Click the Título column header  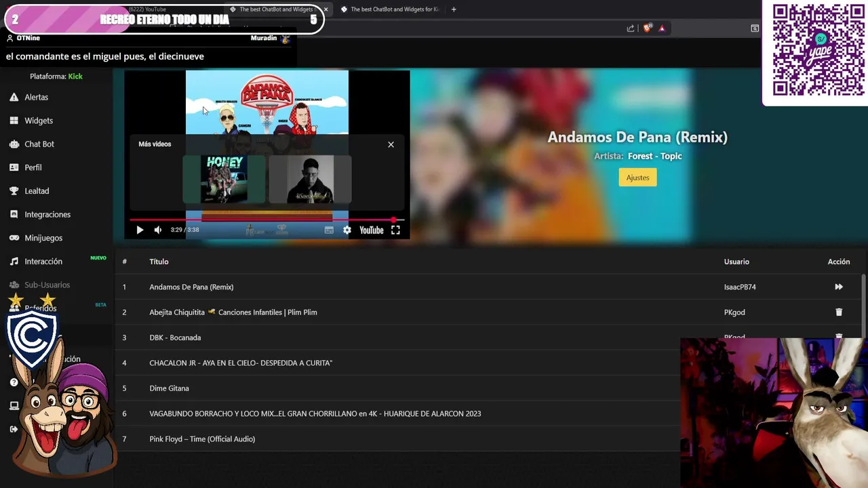click(x=159, y=262)
